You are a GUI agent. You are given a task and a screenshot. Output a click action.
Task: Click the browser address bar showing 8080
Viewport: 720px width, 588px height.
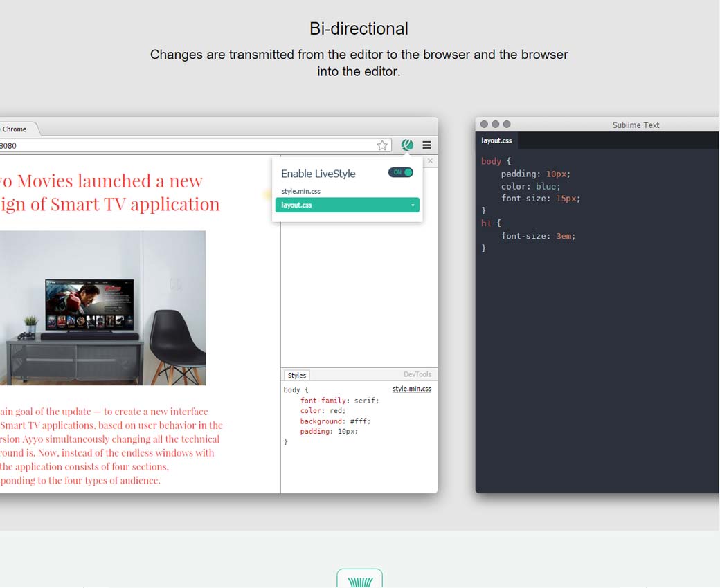click(x=187, y=145)
